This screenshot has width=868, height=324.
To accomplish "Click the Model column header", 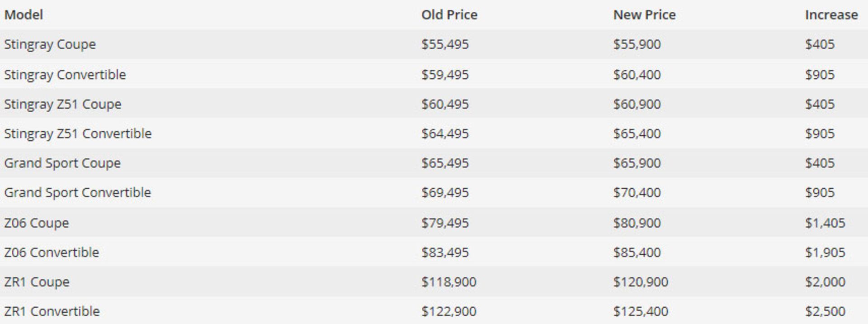I will click(x=24, y=14).
